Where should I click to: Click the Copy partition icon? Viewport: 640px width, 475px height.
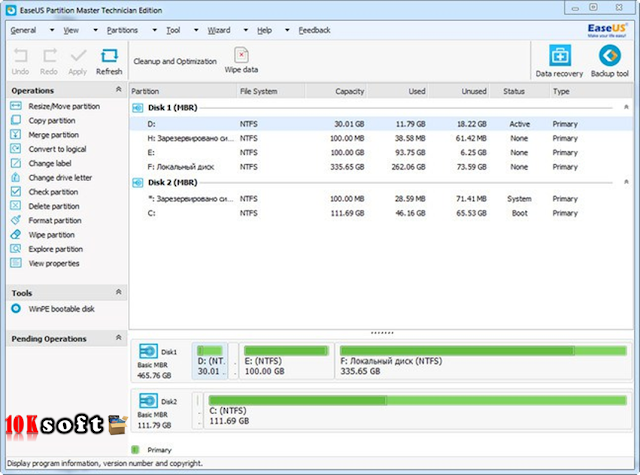16,120
